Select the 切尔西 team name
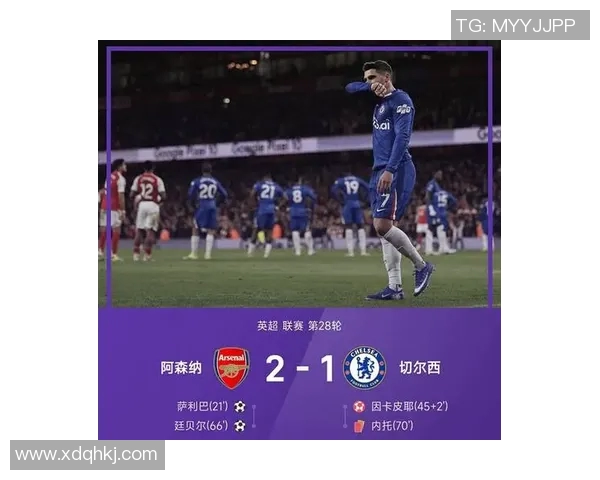 click(x=420, y=368)
